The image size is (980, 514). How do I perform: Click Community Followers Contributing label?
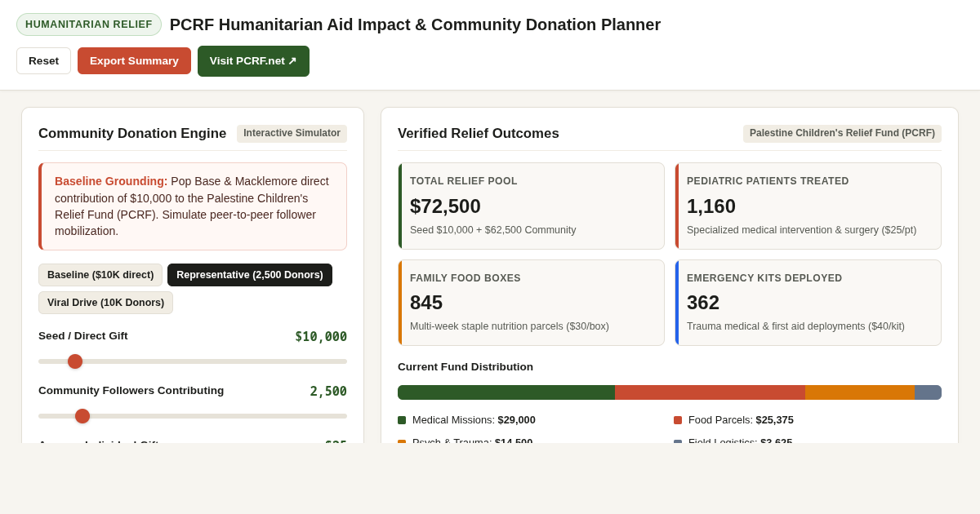131,391
